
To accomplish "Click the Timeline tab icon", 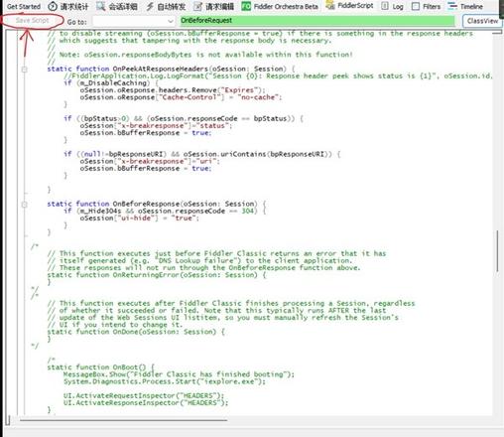I will [x=451, y=6].
